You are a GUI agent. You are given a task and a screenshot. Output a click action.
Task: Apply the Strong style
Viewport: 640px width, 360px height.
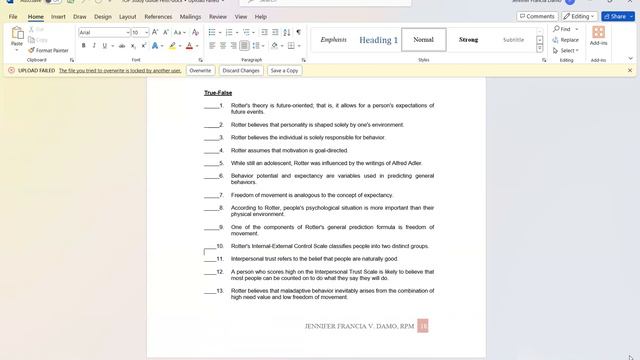(x=468, y=40)
